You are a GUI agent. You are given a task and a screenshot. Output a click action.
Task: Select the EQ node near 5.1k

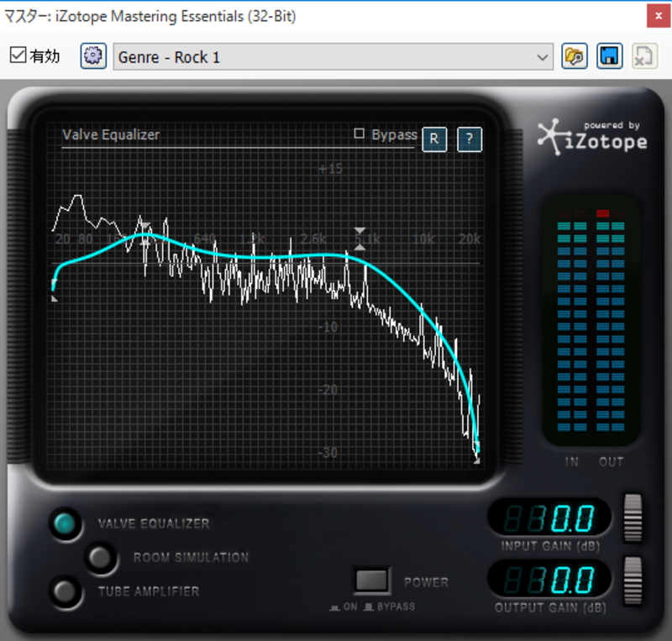click(x=360, y=239)
